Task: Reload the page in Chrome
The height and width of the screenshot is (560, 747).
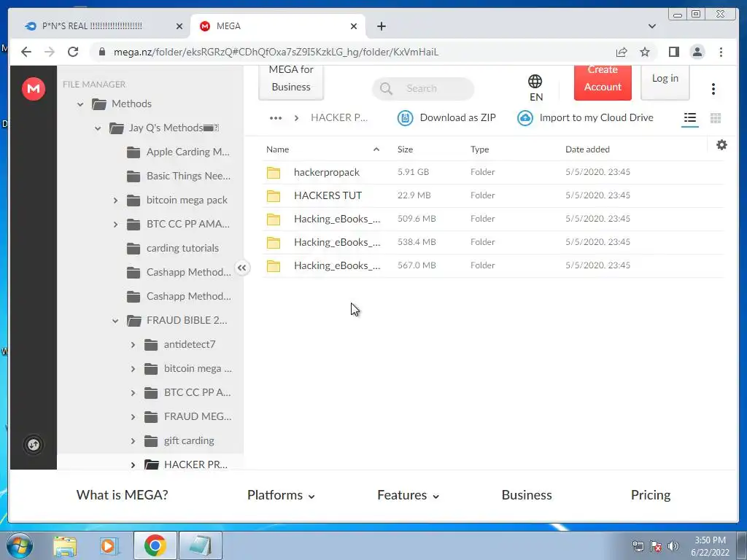Action: (x=73, y=52)
